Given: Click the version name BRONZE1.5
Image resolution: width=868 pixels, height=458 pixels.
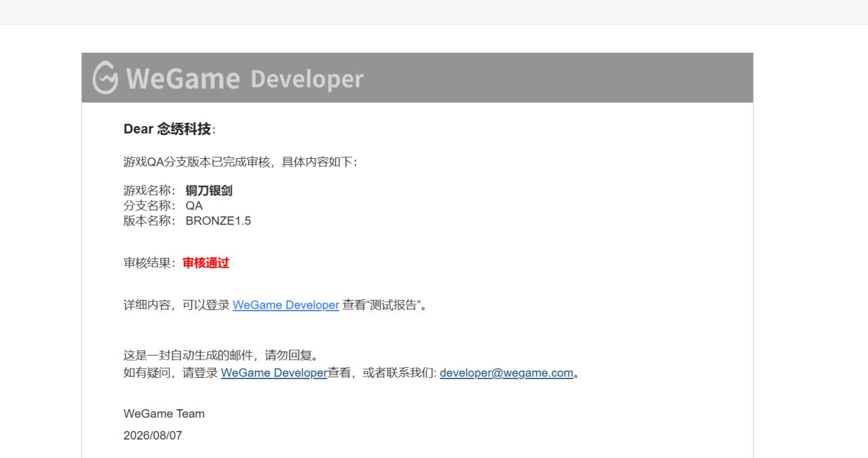Looking at the screenshot, I should [x=218, y=221].
